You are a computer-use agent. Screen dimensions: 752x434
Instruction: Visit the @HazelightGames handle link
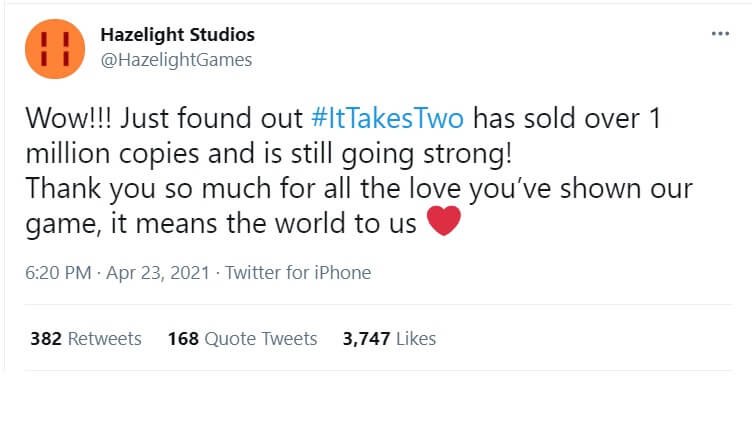(x=176, y=60)
